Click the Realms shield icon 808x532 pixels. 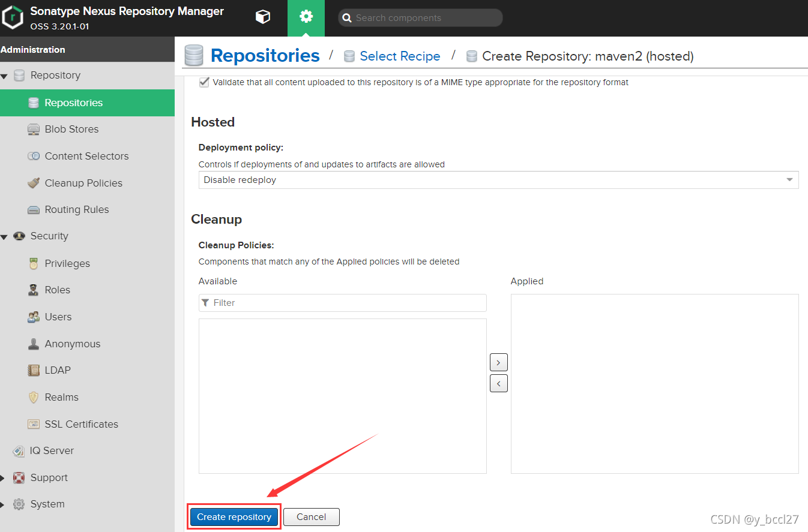tap(34, 397)
